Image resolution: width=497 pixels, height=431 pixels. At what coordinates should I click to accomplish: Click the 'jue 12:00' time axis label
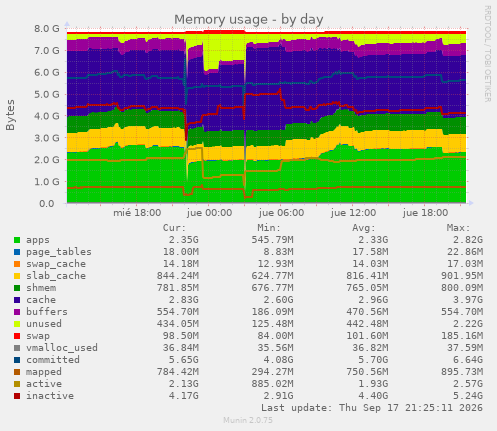coord(353,213)
